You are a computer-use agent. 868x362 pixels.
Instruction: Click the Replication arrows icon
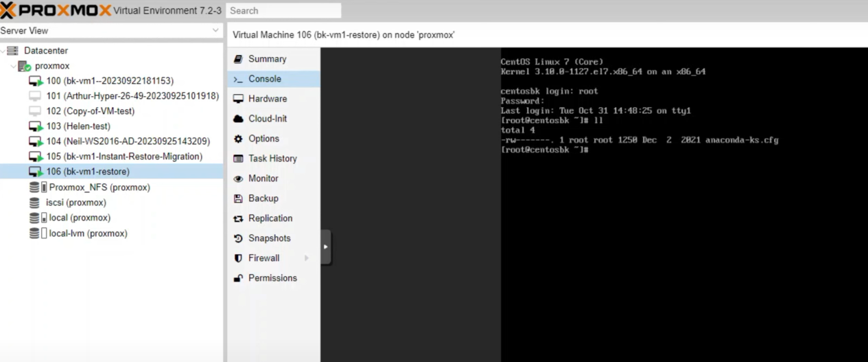coord(238,218)
